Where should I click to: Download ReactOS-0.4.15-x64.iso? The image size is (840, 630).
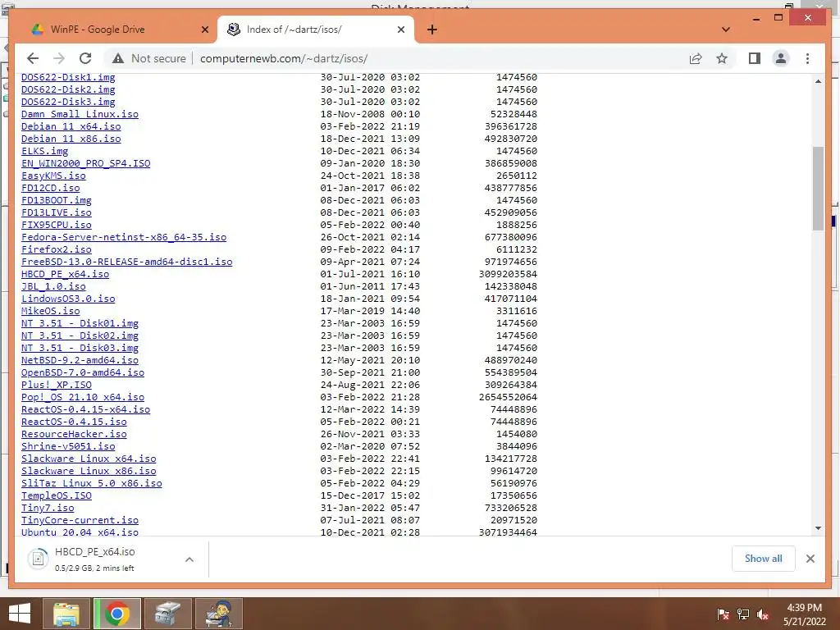tap(85, 410)
